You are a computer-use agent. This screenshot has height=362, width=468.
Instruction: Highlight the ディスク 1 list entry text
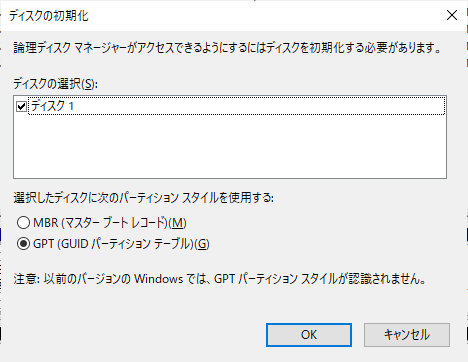click(x=52, y=106)
